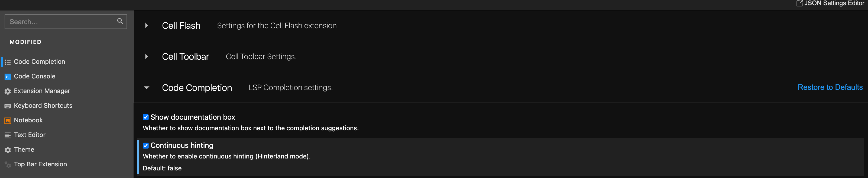Disable Continuous hinting checkbox
The height and width of the screenshot is (178, 868).
145,146
